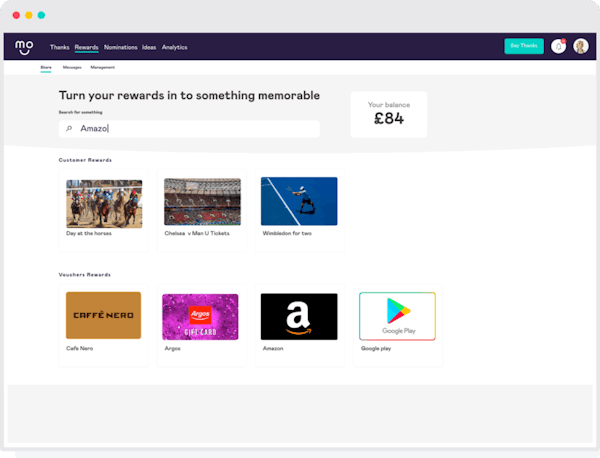Go to the Thanks menu item
Viewport: 600px width, 458px height.
tap(59, 47)
